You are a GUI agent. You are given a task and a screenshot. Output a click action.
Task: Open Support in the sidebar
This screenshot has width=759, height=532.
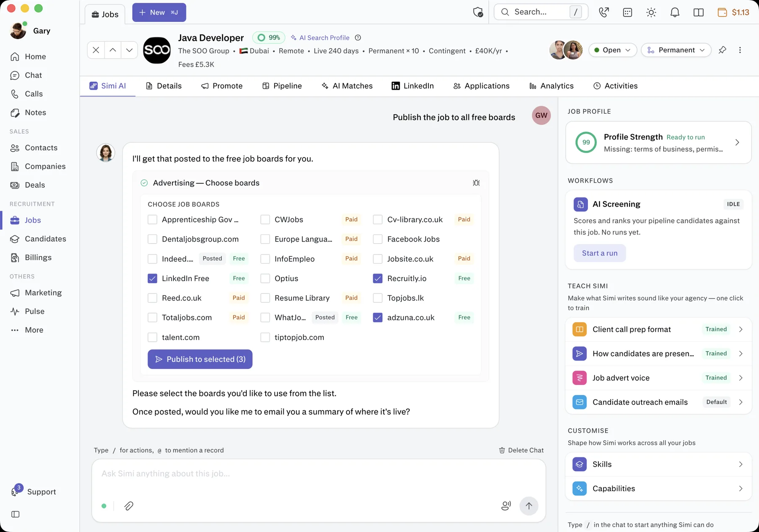34,492
